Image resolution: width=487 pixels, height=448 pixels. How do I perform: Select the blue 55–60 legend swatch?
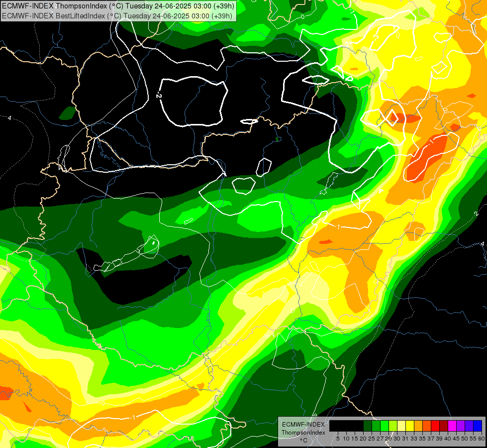coord(478,426)
